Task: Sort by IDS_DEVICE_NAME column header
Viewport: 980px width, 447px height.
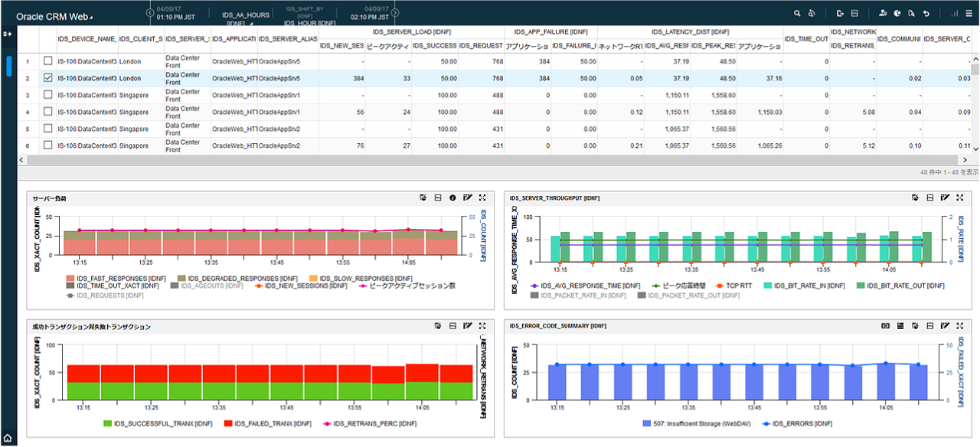Action: [x=87, y=38]
